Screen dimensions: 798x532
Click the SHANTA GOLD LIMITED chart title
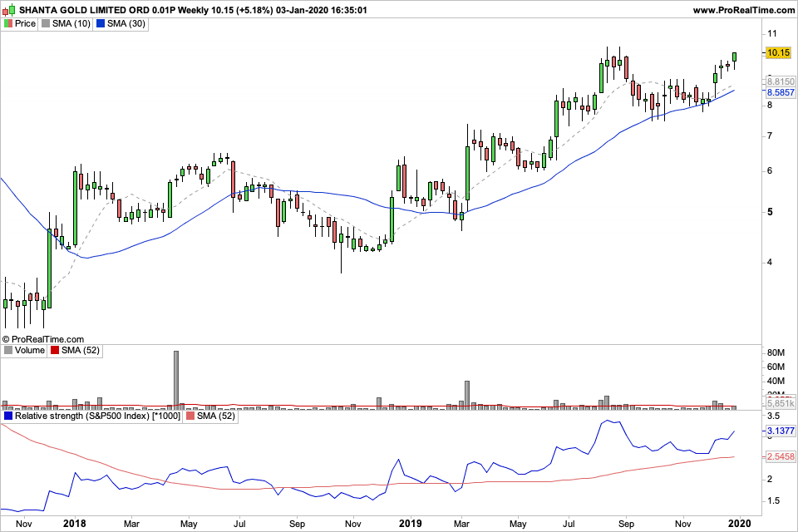[x=193, y=10]
